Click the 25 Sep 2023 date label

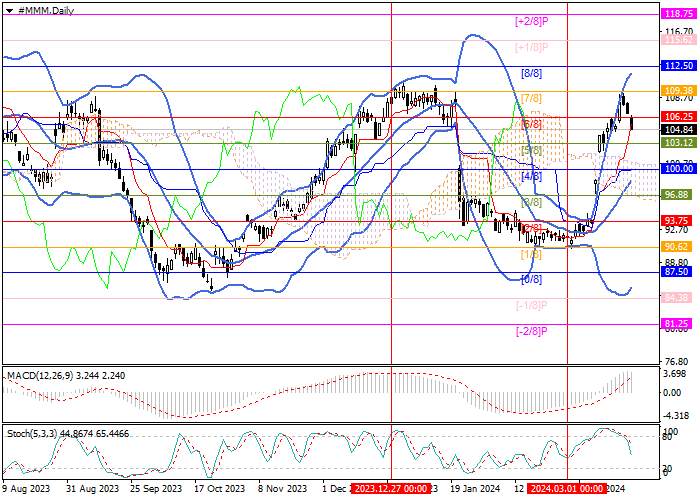click(156, 489)
